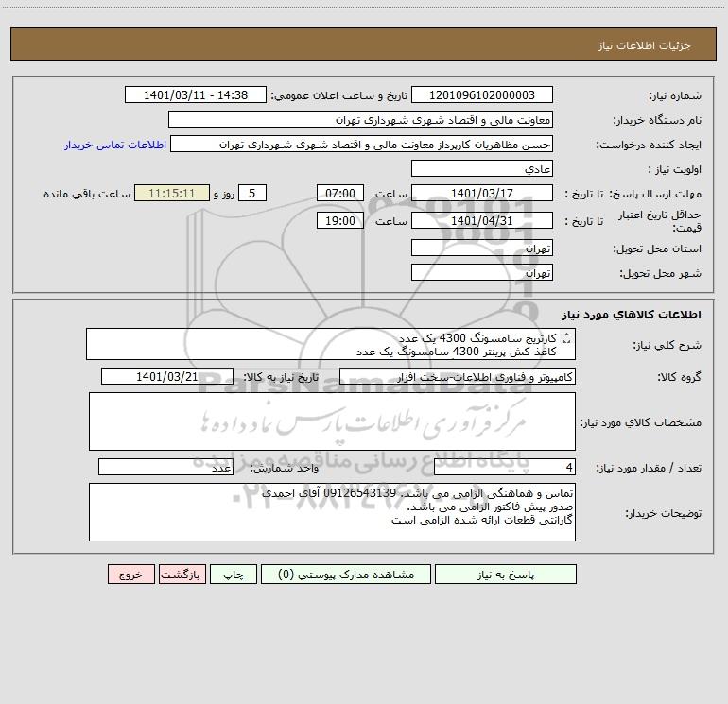Click the empty goods specifications text area

pos(332,421)
